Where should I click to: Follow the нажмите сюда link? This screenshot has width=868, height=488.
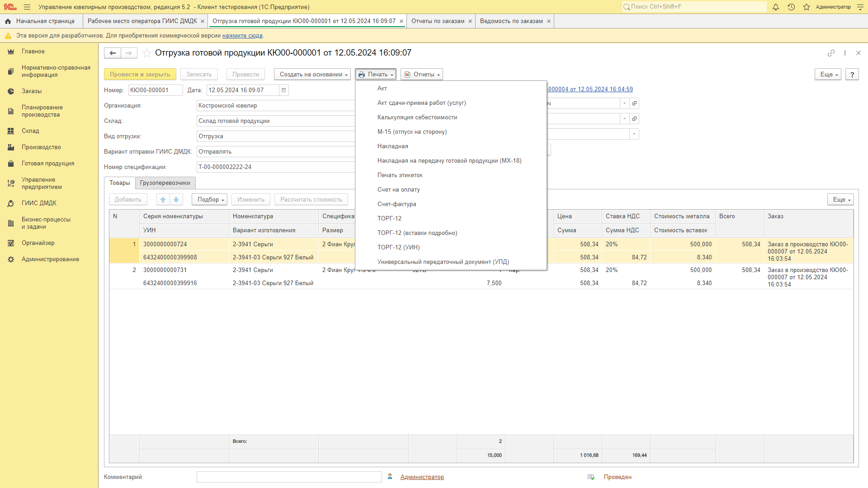coord(242,36)
